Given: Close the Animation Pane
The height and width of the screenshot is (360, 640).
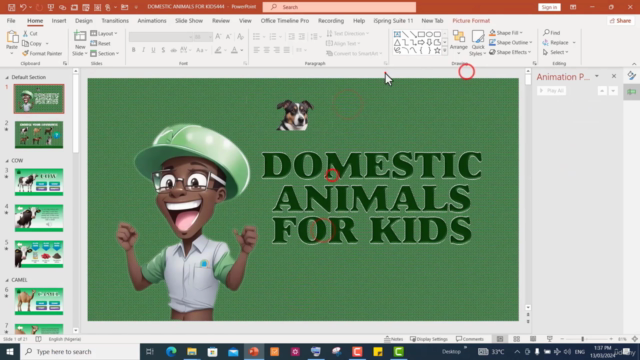Looking at the screenshot, I should pos(614,76).
